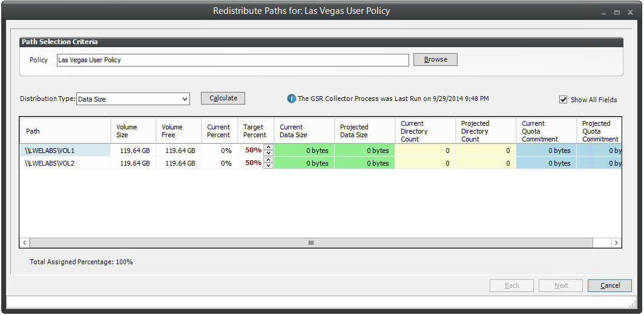This screenshot has width=644, height=315.
Task: Click VOL1 Current Data Size green cell
Action: 304,151
